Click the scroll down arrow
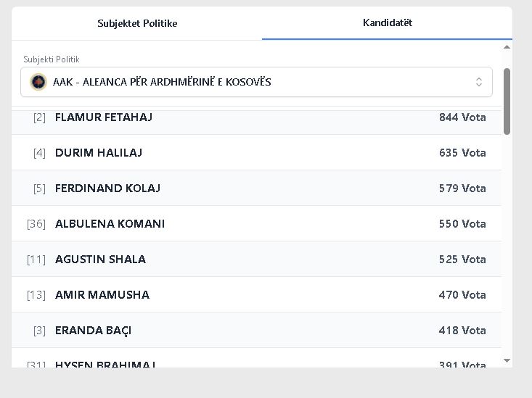 tap(507, 360)
